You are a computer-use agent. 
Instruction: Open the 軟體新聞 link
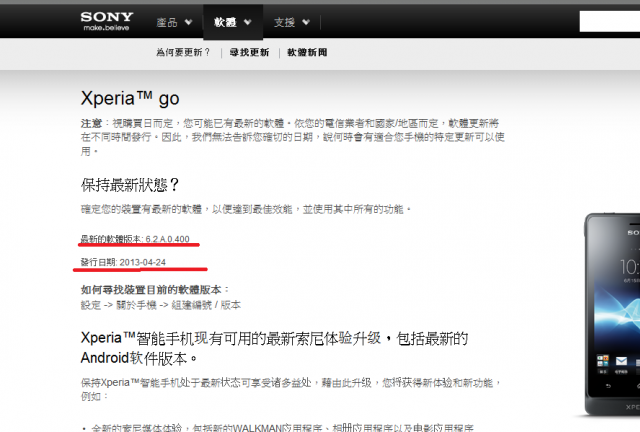(x=307, y=52)
